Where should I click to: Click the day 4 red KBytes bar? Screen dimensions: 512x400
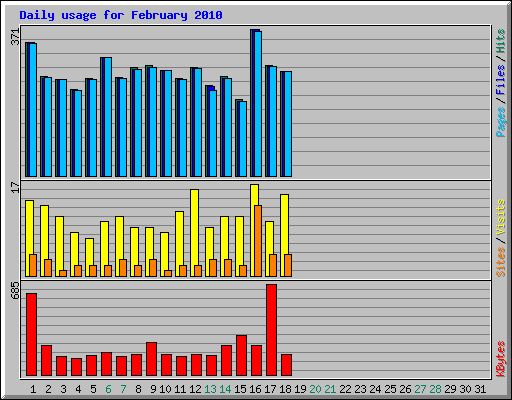click(x=76, y=367)
